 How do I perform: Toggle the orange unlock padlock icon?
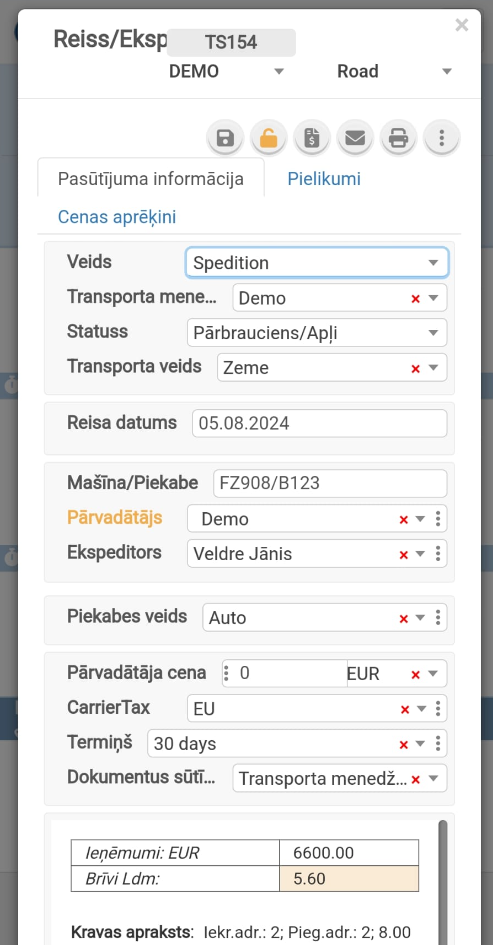click(x=268, y=138)
